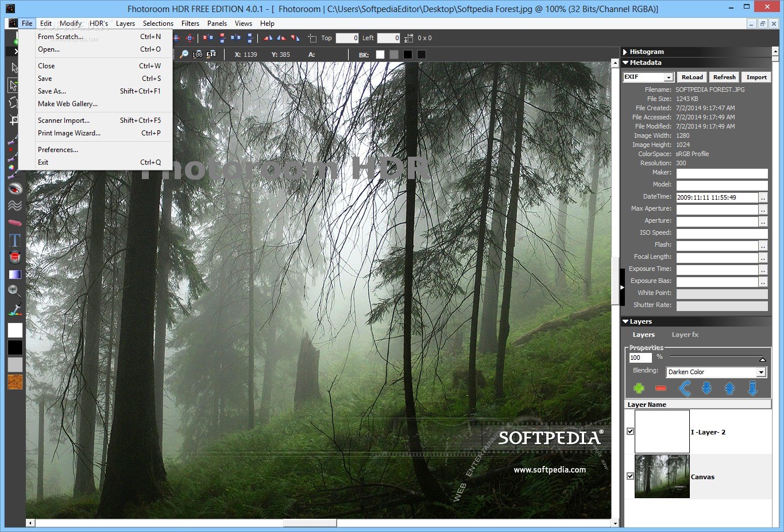The image size is (784, 532).
Task: Click the zoom magnifier icon in options bar
Action: [x=184, y=55]
